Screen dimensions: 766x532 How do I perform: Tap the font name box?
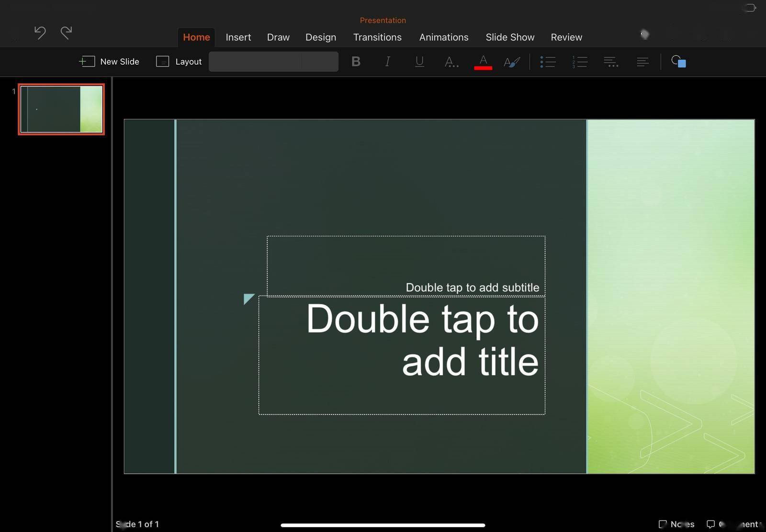pyautogui.click(x=255, y=62)
